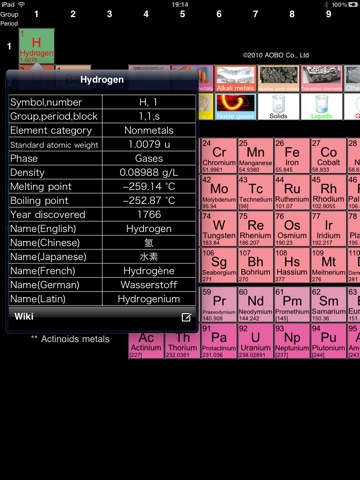The height and width of the screenshot is (480, 360).
Task: Select the Hydrogen element tile
Action: tap(36, 46)
